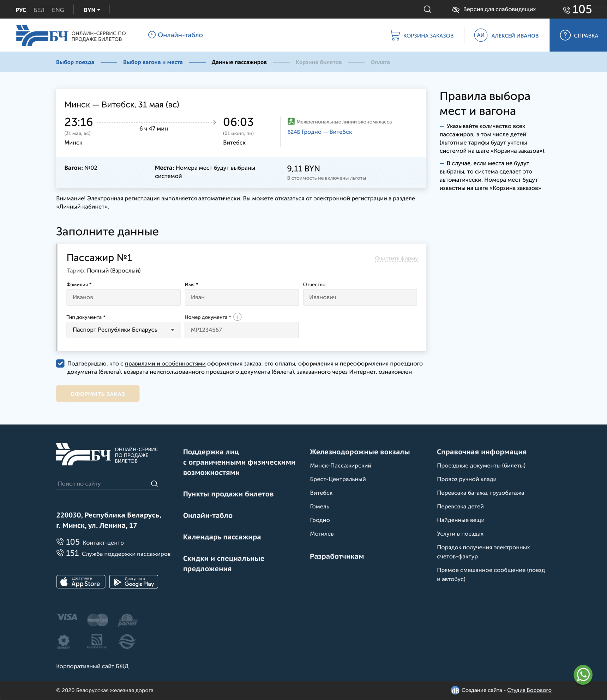Click the Беларусбанк payment logo
This screenshot has height=700, width=607.
pos(97,641)
